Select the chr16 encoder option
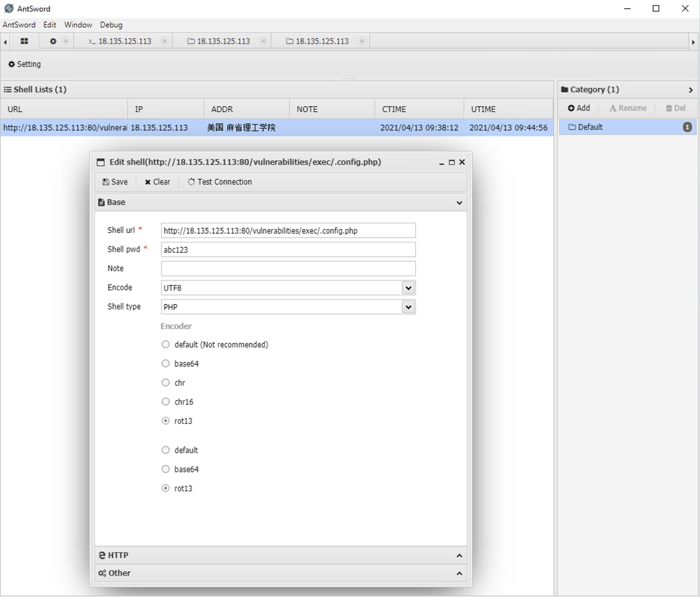The width and height of the screenshot is (700, 597). [x=165, y=402]
